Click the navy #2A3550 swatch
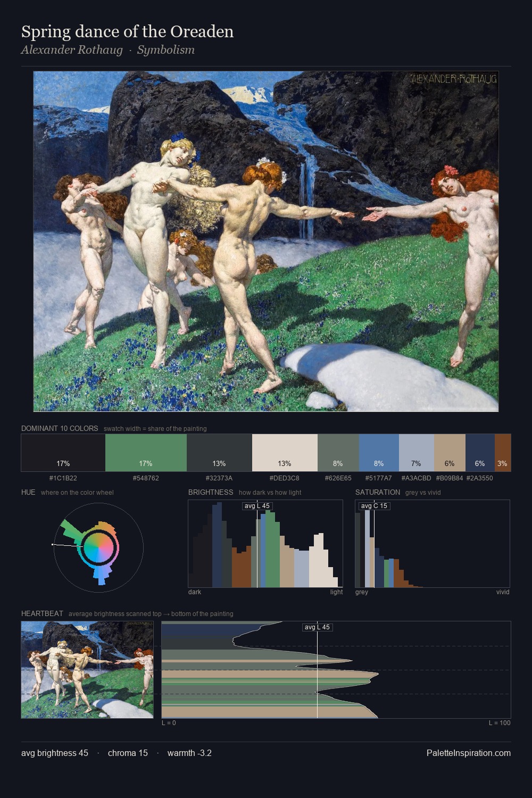 (480, 453)
